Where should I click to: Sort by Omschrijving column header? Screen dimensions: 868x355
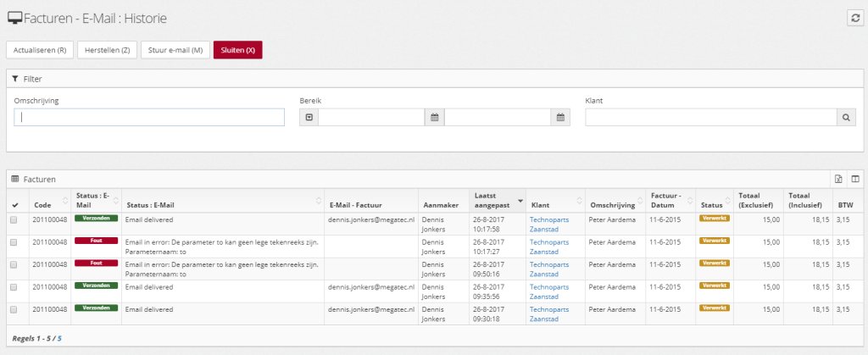pos(615,201)
